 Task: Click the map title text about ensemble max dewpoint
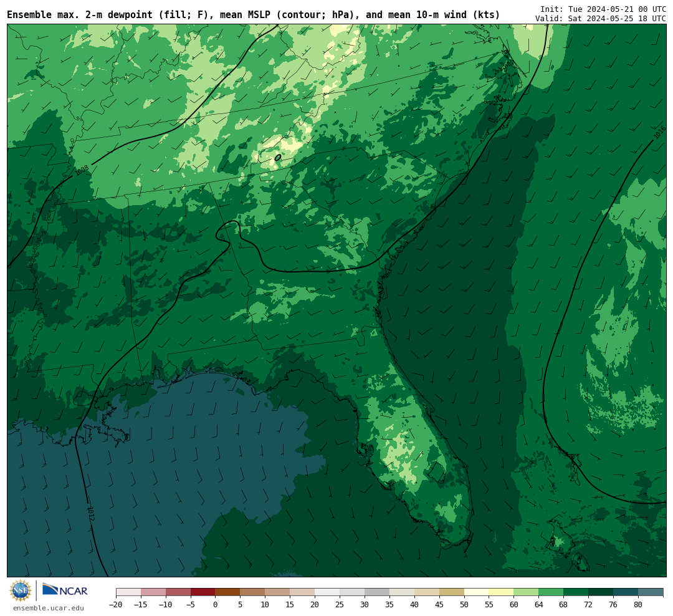click(253, 15)
